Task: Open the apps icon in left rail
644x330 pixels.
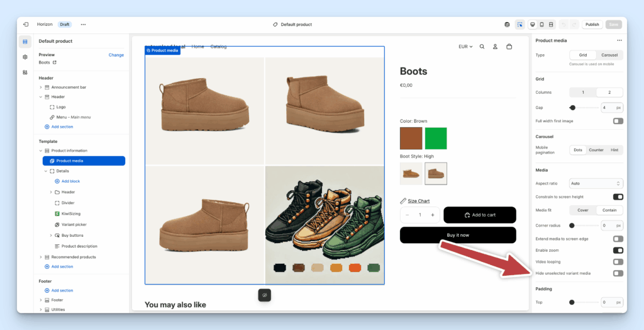Action: coord(25,72)
